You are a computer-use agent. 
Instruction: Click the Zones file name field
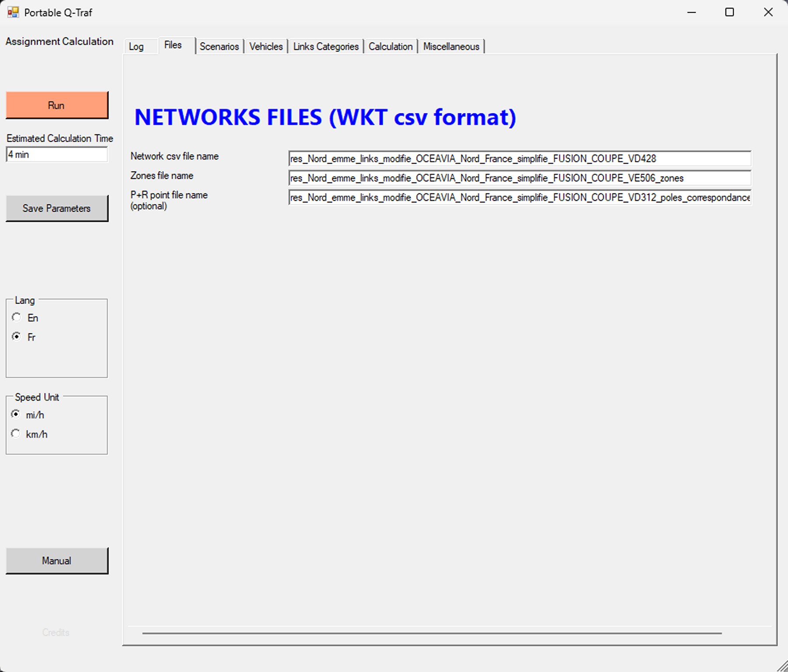point(520,178)
